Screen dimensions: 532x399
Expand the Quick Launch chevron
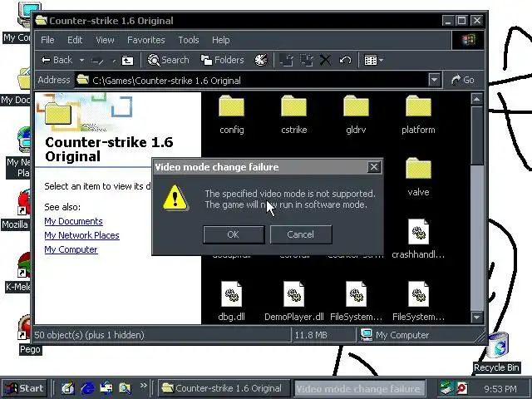pyautogui.click(x=144, y=385)
